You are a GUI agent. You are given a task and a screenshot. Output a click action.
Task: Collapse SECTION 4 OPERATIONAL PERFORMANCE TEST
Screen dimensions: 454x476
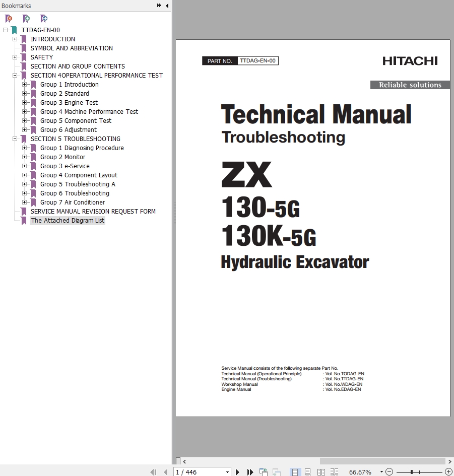15,75
